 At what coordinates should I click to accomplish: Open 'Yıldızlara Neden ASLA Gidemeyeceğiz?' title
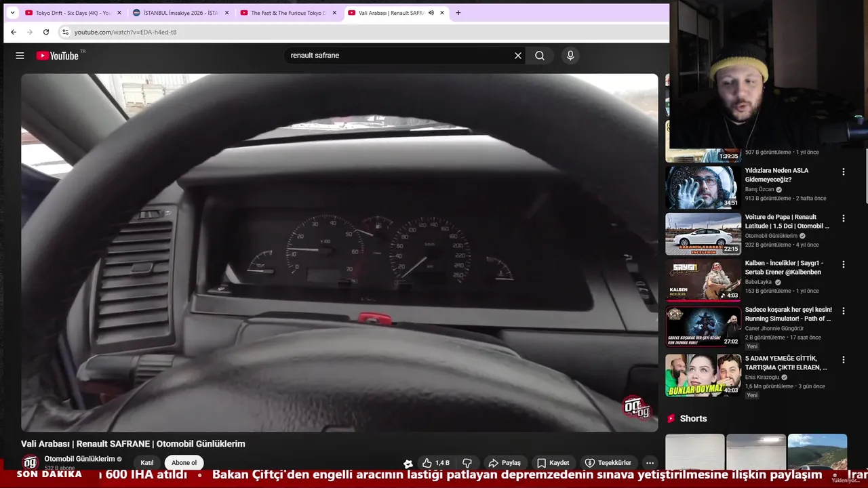(776, 175)
